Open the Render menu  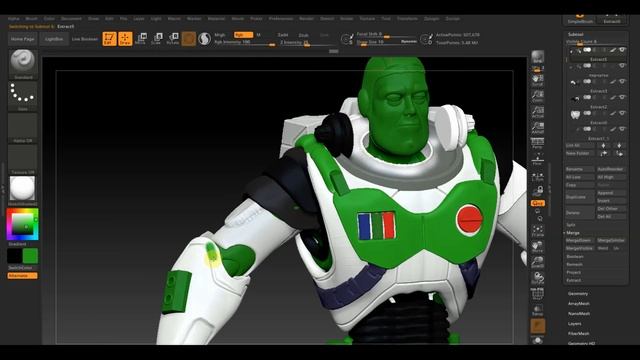point(306,19)
